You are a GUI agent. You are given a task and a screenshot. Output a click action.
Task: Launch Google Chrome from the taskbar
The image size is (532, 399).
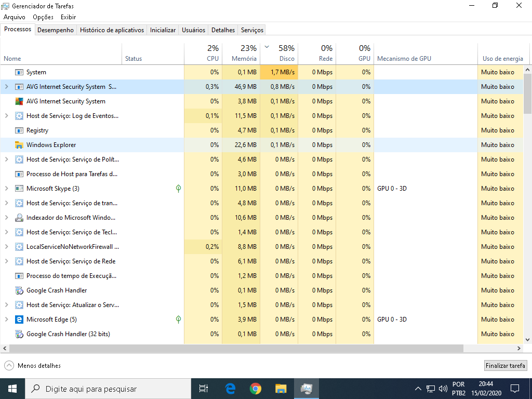coord(256,389)
